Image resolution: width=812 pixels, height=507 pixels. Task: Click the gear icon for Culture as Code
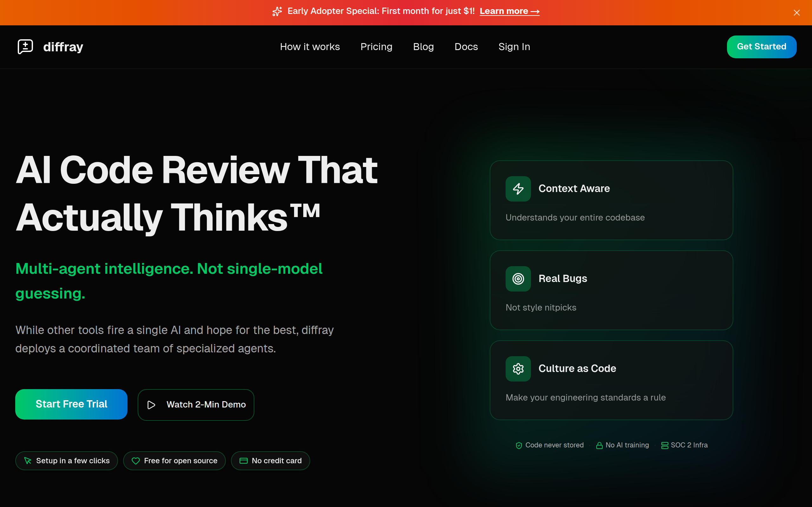click(x=518, y=369)
